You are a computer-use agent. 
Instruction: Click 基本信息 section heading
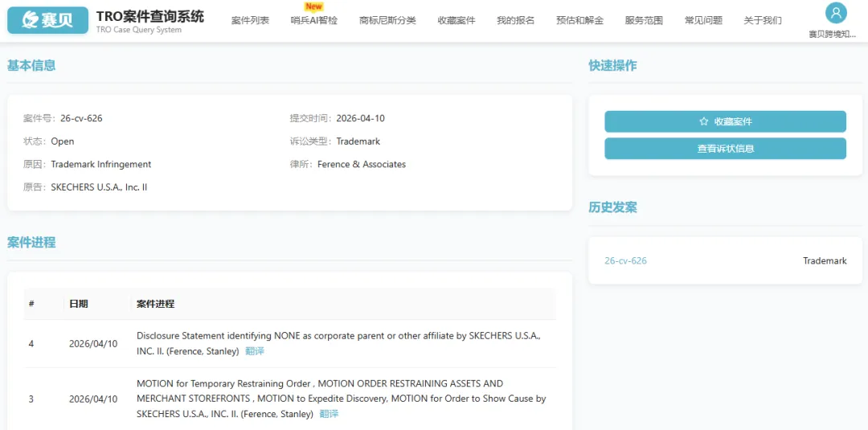pyautogui.click(x=31, y=65)
